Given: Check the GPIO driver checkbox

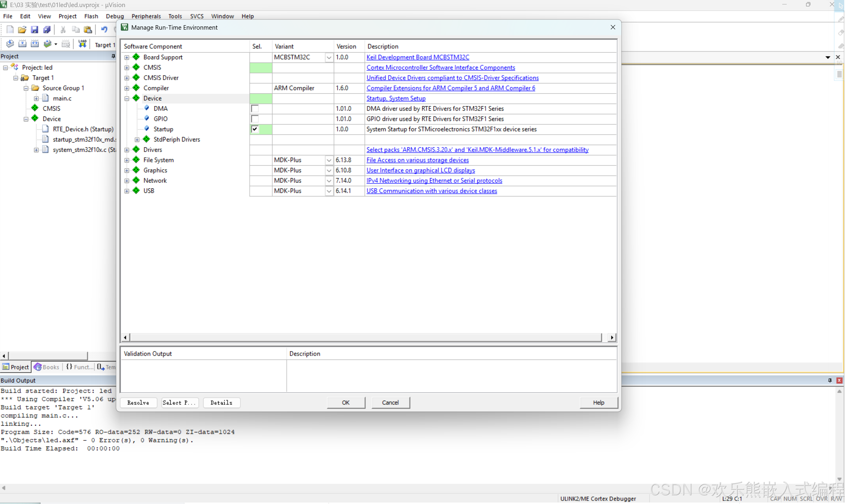Looking at the screenshot, I should [x=255, y=119].
